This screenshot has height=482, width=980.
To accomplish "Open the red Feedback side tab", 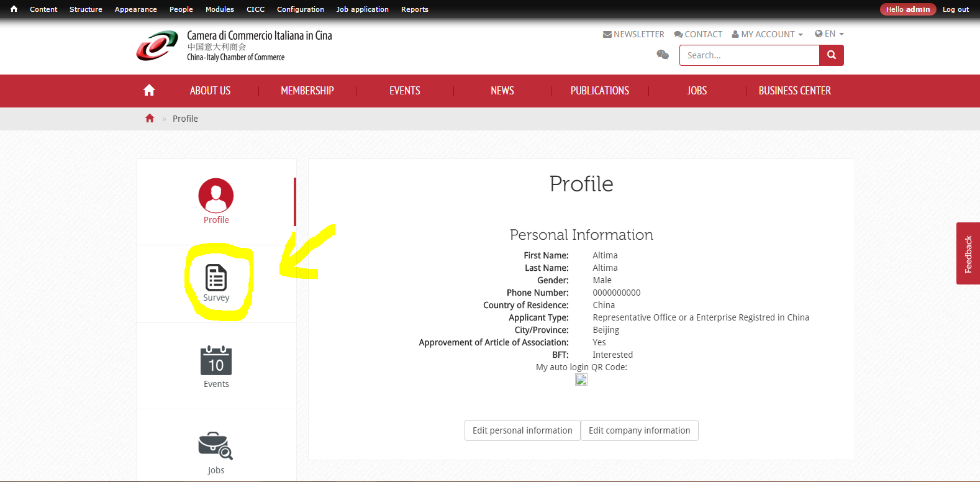I will [x=968, y=253].
